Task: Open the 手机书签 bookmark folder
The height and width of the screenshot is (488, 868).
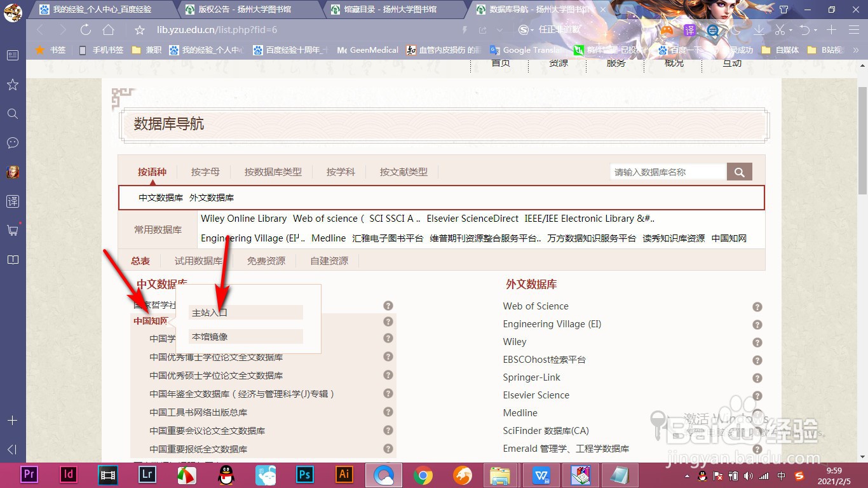Action: 101,50
